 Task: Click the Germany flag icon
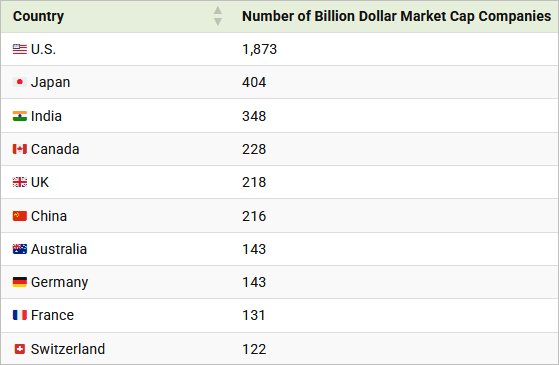[20, 282]
